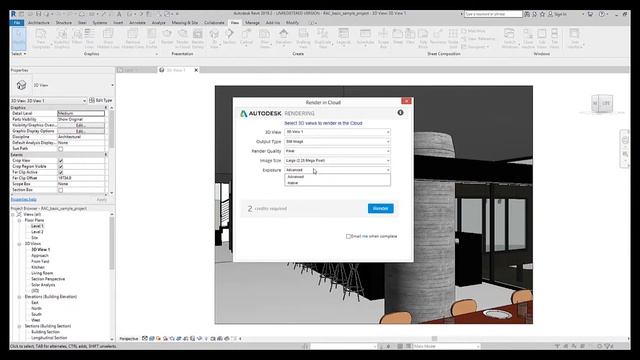Click the Schedules ribbon icon
Screen dimensions: 640x360
pyautogui.click(x=365, y=37)
